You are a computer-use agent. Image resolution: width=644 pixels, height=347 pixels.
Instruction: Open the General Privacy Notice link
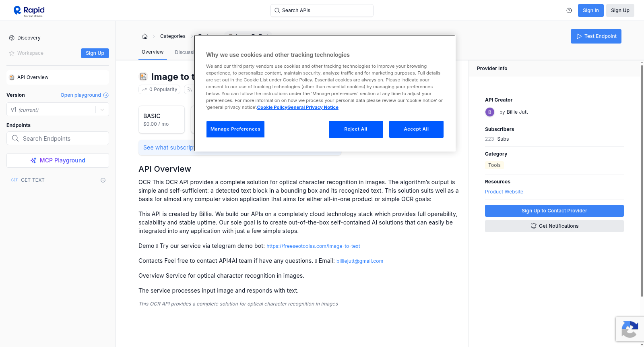[313, 107]
